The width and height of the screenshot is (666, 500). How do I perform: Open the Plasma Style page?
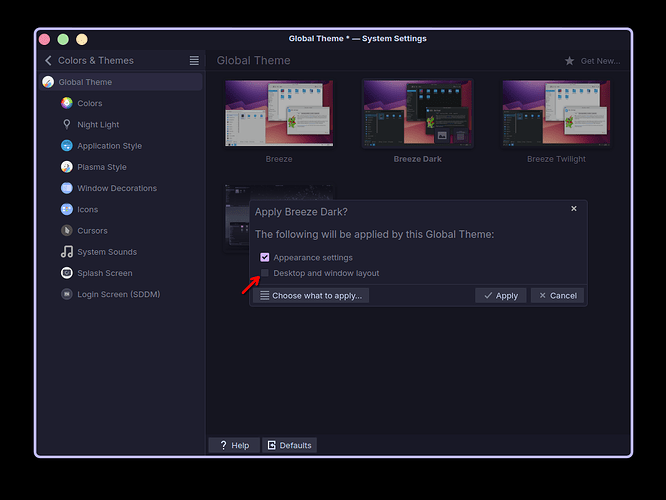click(121, 167)
